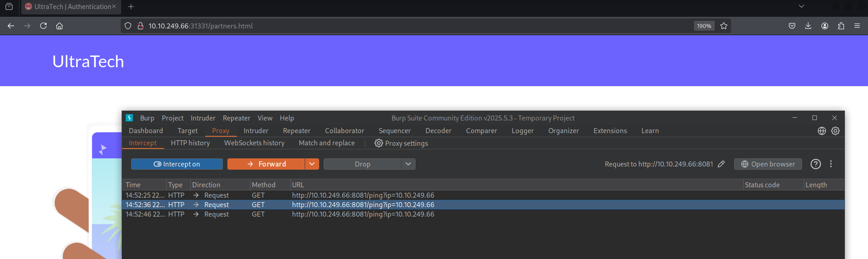
Task: Click the Burp settings gear icon
Action: click(835, 131)
